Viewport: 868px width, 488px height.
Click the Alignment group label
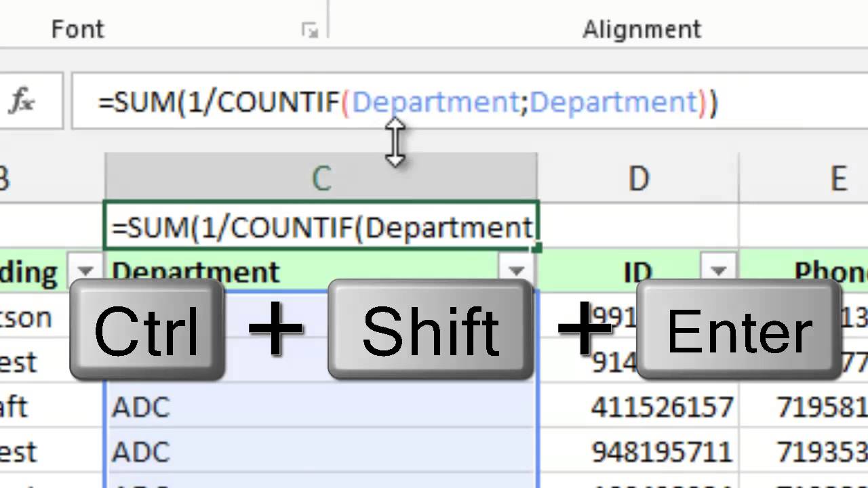coord(642,29)
